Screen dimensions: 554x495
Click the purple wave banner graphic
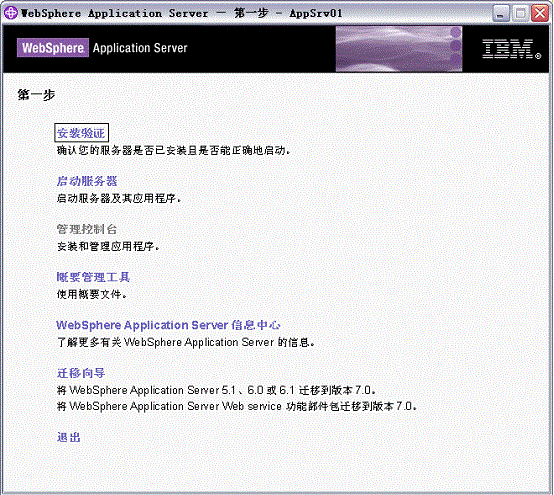[x=399, y=49]
